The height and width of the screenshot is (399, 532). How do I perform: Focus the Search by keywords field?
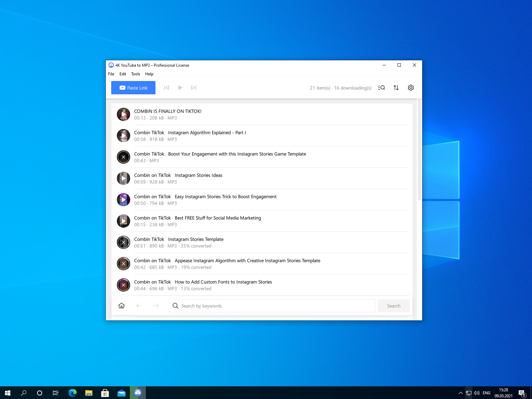point(272,306)
